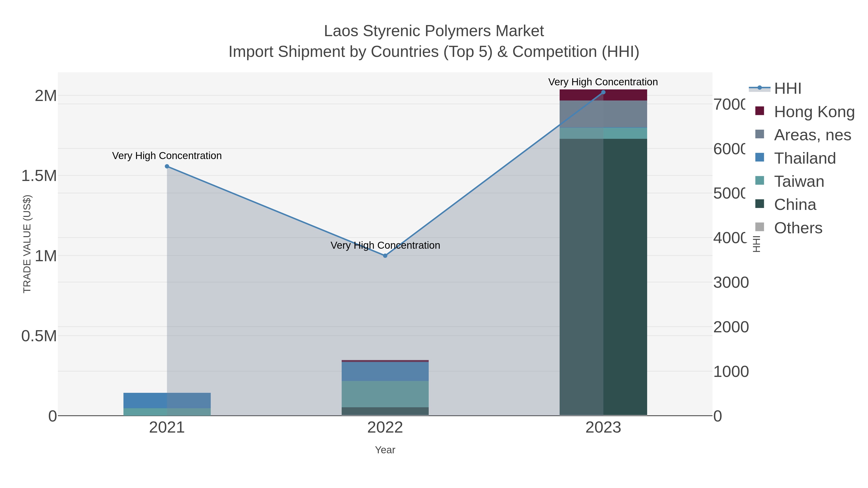The width and height of the screenshot is (868, 488).
Task: Click the Areas, nes gray-blue legend swatch
Action: coord(759,134)
